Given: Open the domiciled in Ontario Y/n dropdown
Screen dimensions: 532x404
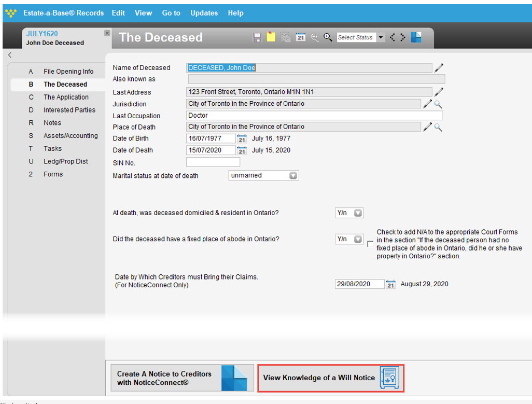Looking at the screenshot, I should (x=358, y=213).
